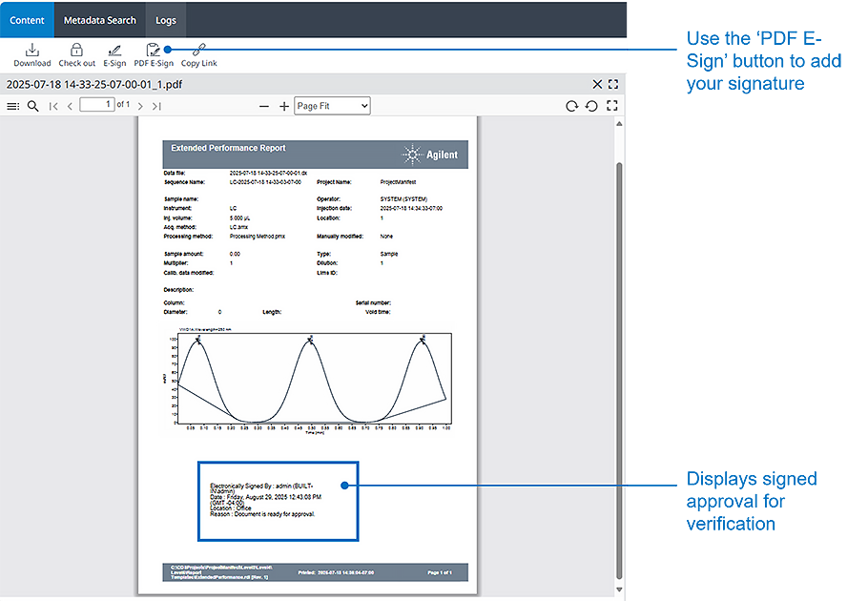The width and height of the screenshot is (868, 601).
Task: Rotate the page clockwise
Action: tap(571, 106)
